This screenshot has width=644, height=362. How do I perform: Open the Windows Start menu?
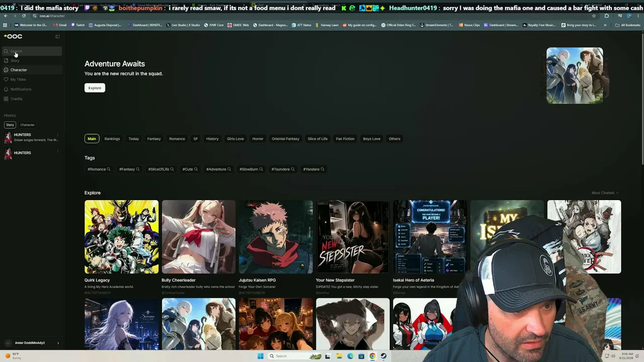click(x=260, y=356)
